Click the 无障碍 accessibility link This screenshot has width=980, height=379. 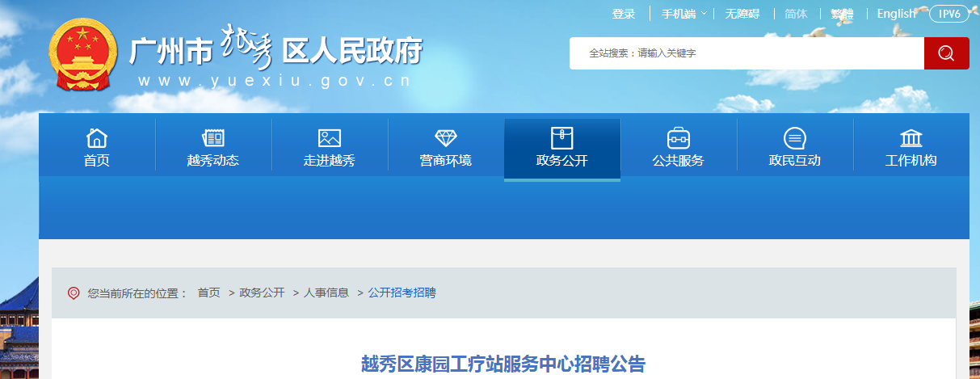click(742, 14)
